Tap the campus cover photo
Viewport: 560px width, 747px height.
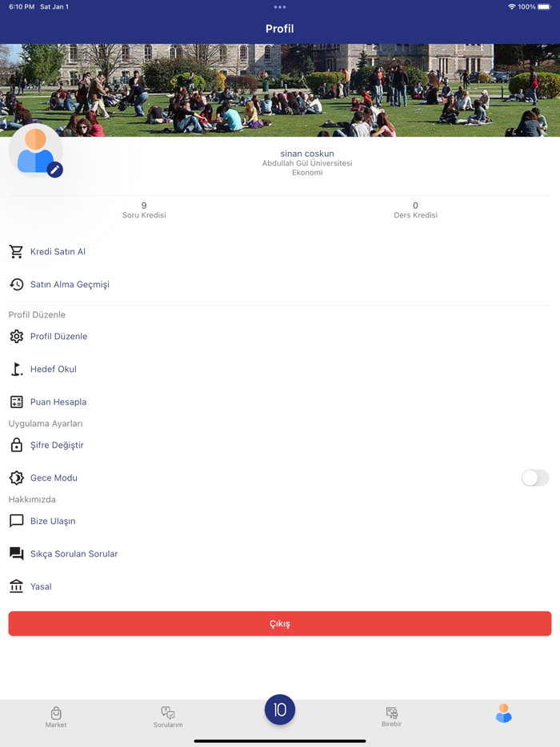click(280, 90)
